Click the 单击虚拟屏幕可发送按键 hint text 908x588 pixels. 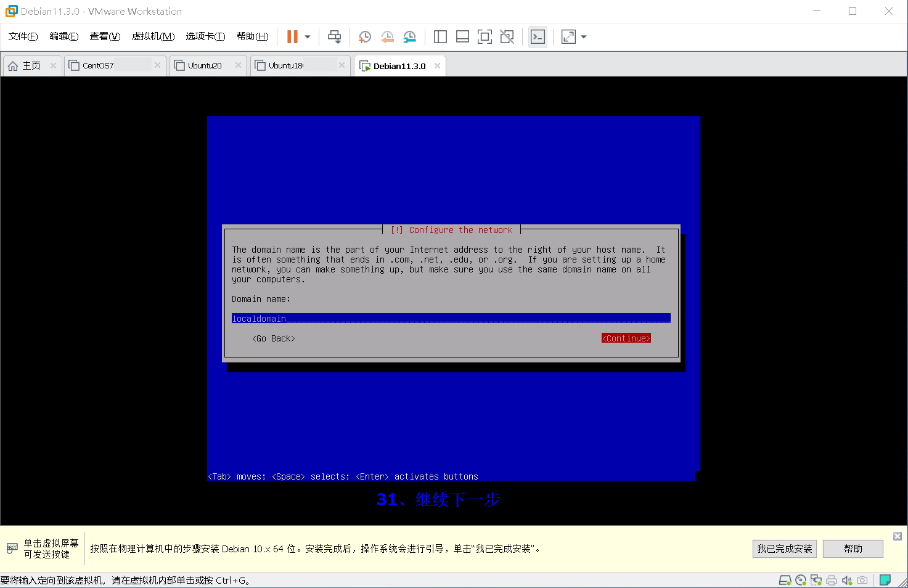[x=51, y=549]
